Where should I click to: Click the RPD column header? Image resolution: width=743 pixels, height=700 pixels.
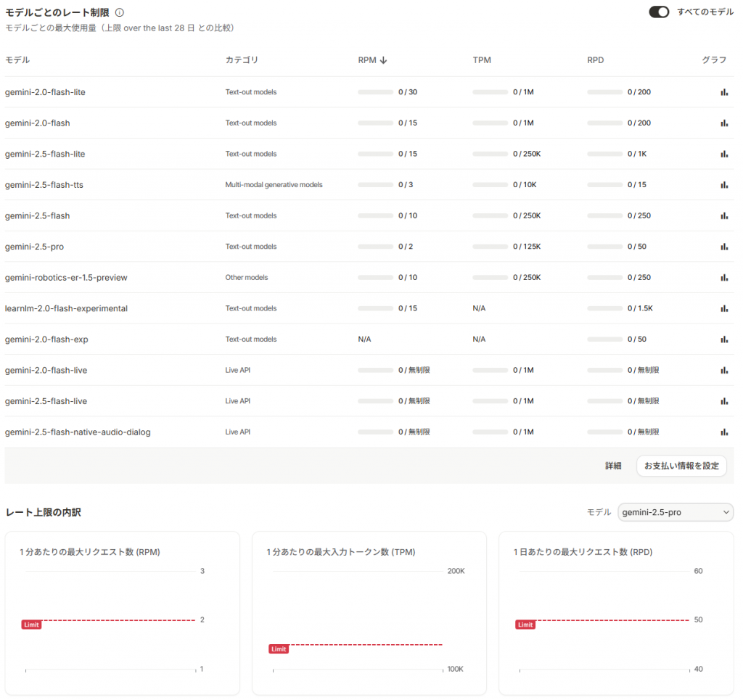pos(595,60)
